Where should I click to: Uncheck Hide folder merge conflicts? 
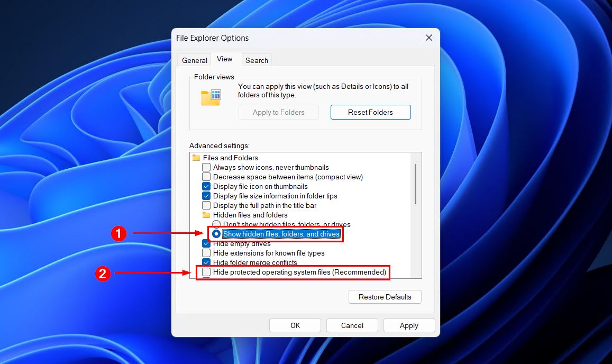[206, 262]
